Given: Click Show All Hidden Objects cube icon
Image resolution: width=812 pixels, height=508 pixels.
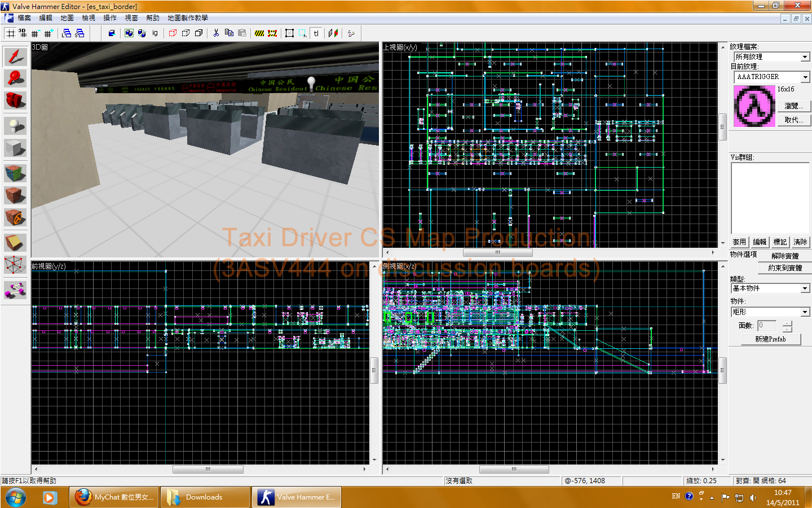Looking at the screenshot, I should [x=198, y=33].
